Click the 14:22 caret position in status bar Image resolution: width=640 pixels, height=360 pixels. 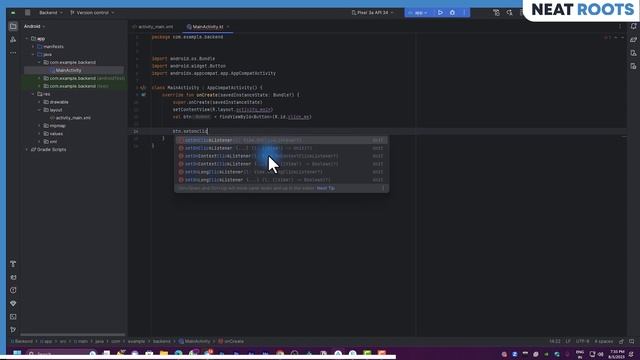(555, 341)
